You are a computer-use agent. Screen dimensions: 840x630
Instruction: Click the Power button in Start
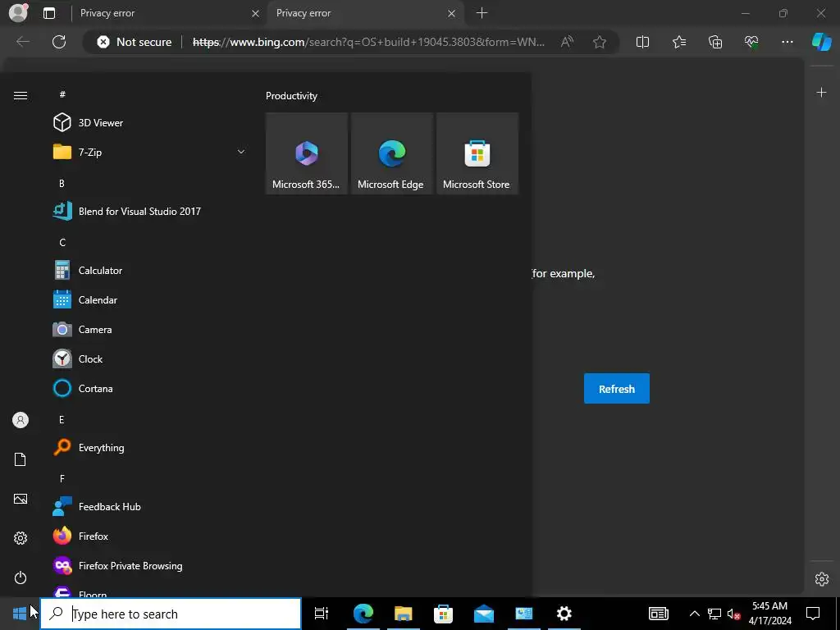tap(21, 577)
